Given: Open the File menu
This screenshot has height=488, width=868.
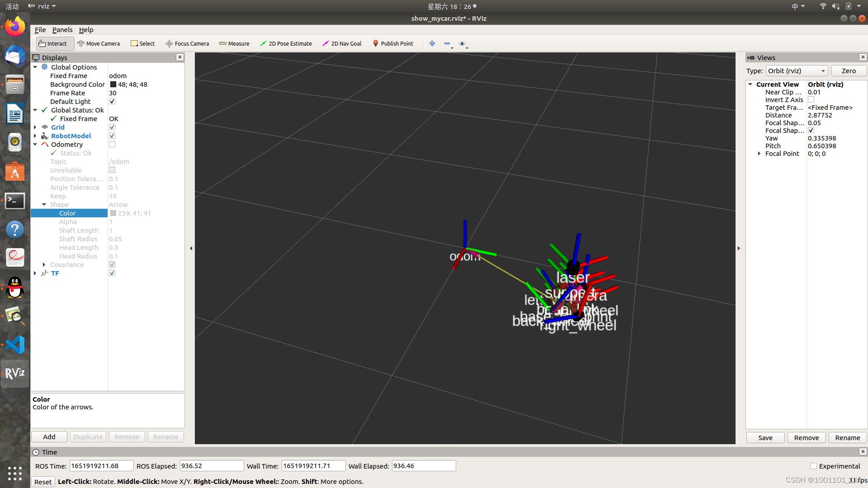Looking at the screenshot, I should point(40,30).
